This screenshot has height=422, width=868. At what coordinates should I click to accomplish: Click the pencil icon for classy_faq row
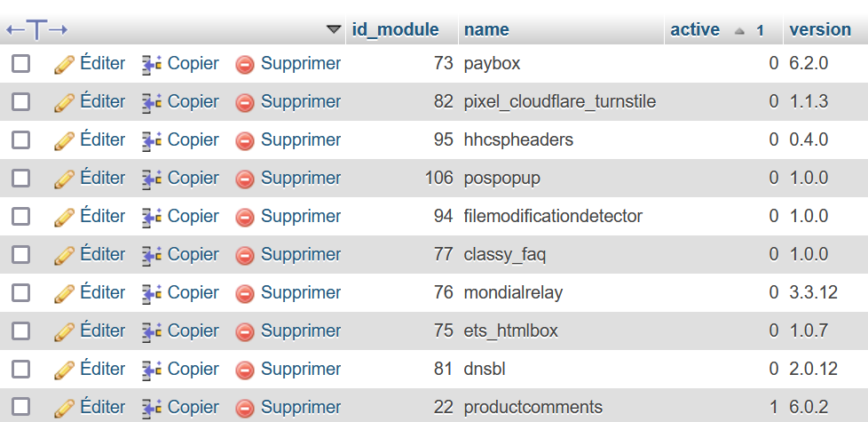64,255
